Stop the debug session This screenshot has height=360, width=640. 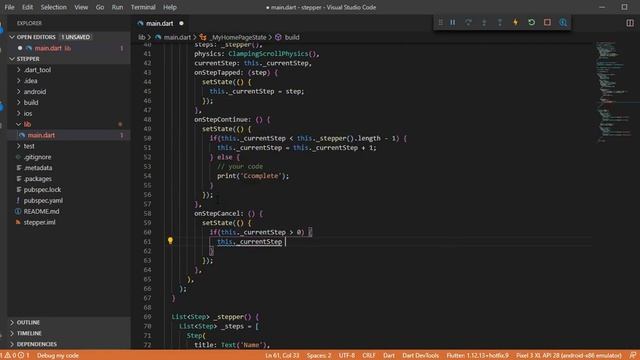(x=547, y=22)
